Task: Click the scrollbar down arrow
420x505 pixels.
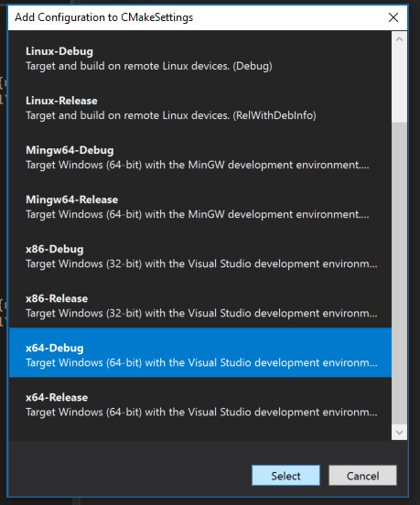Action: 399,432
